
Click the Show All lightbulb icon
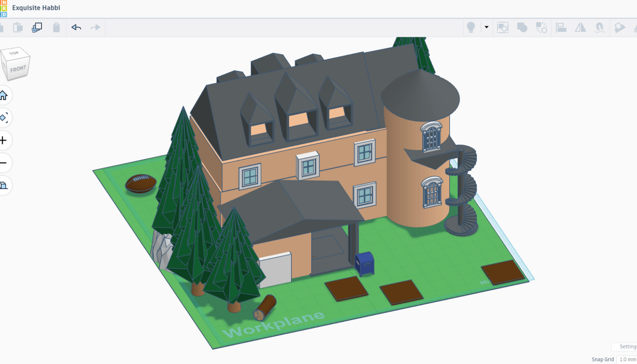(471, 27)
